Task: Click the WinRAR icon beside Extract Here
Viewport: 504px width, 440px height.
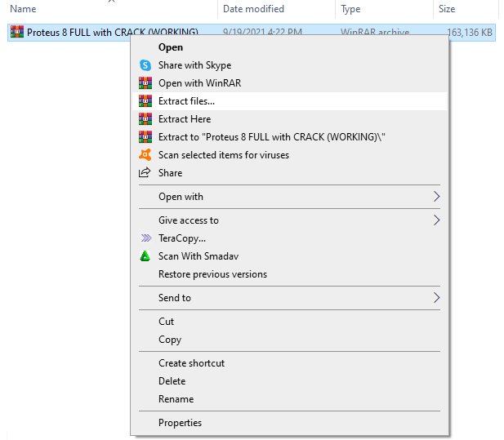Action: point(145,119)
